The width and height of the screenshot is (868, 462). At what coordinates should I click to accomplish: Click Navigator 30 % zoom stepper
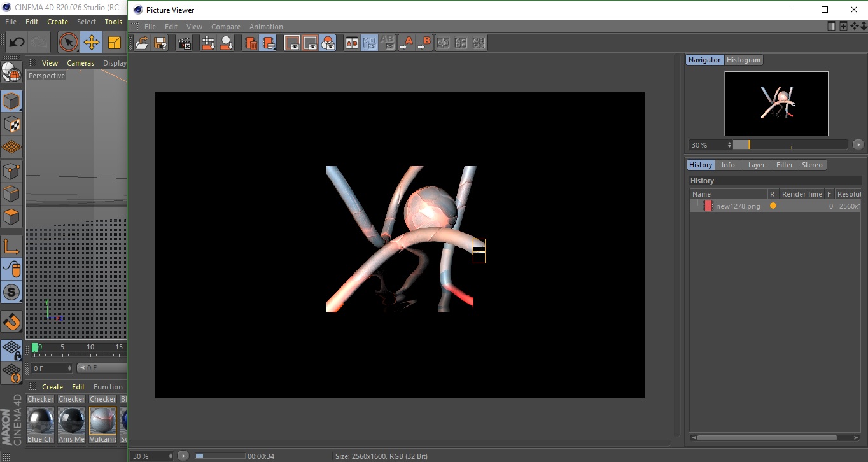click(x=729, y=145)
